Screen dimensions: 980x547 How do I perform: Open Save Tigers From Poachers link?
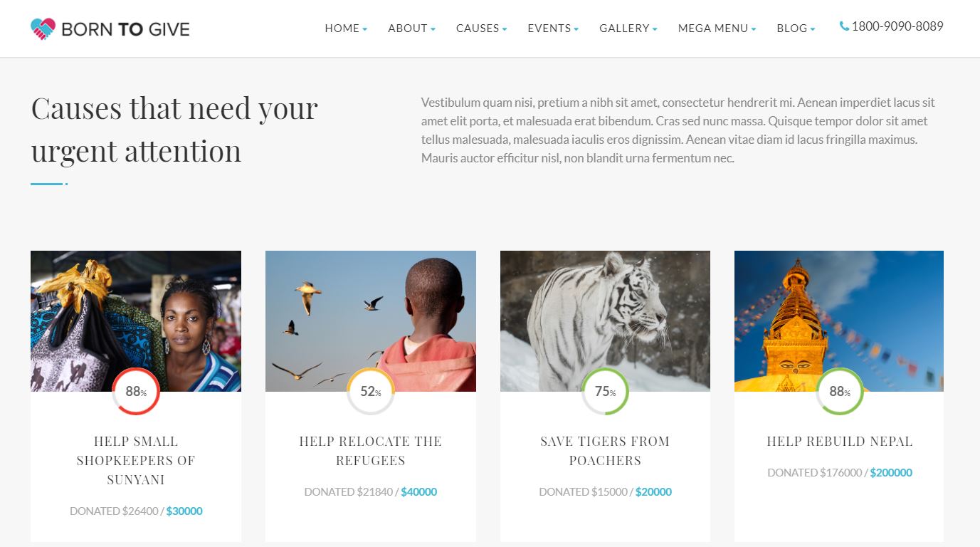tap(605, 451)
